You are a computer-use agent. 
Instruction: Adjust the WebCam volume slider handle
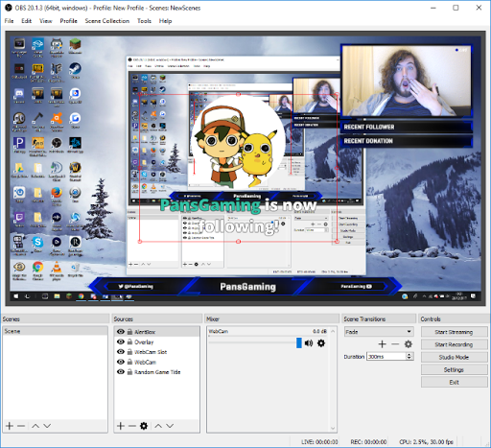[x=299, y=342]
